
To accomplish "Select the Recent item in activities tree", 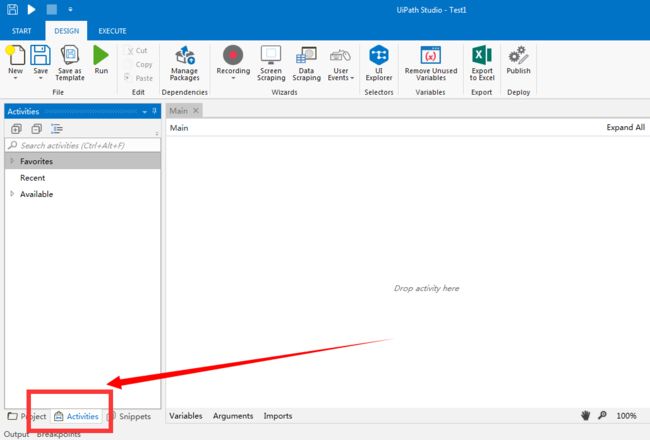I will 32,177.
